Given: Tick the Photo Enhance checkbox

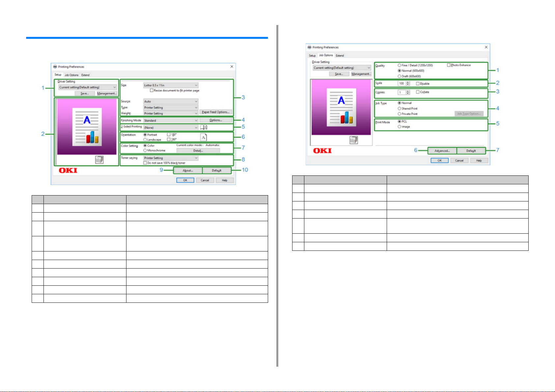Looking at the screenshot, I should pos(449,65).
